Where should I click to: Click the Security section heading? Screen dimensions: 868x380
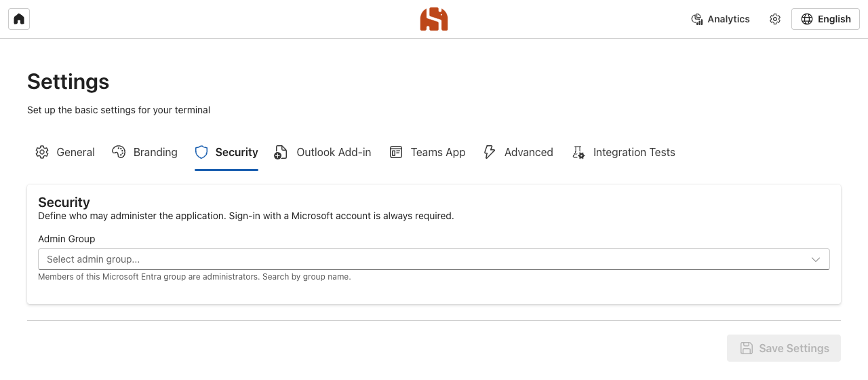pyautogui.click(x=64, y=202)
